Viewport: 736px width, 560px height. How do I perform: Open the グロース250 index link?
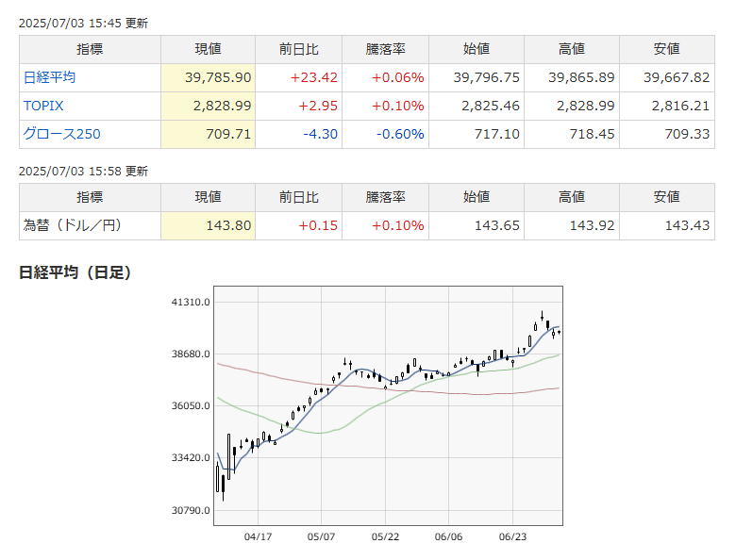(61, 134)
